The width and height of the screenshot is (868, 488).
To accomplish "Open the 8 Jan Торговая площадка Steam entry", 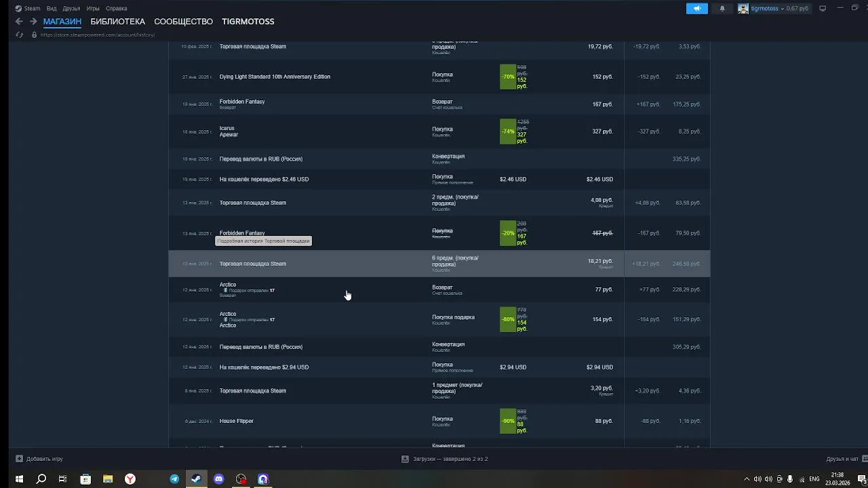I will [x=439, y=390].
